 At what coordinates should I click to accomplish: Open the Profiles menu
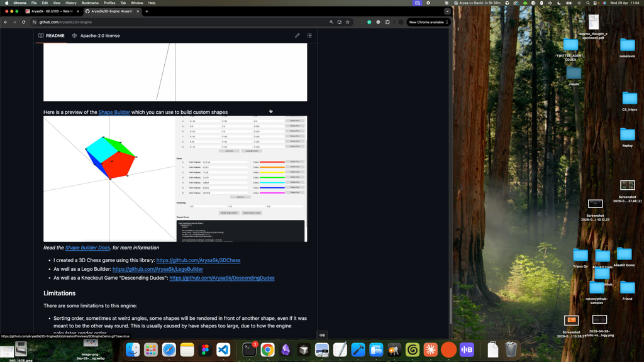[x=109, y=3]
